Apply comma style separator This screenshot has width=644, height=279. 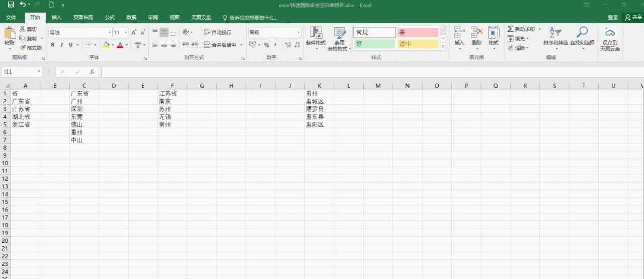click(276, 45)
